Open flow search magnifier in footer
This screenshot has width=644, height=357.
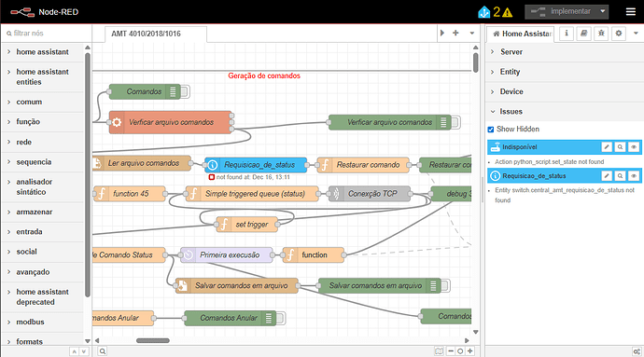coord(103,351)
